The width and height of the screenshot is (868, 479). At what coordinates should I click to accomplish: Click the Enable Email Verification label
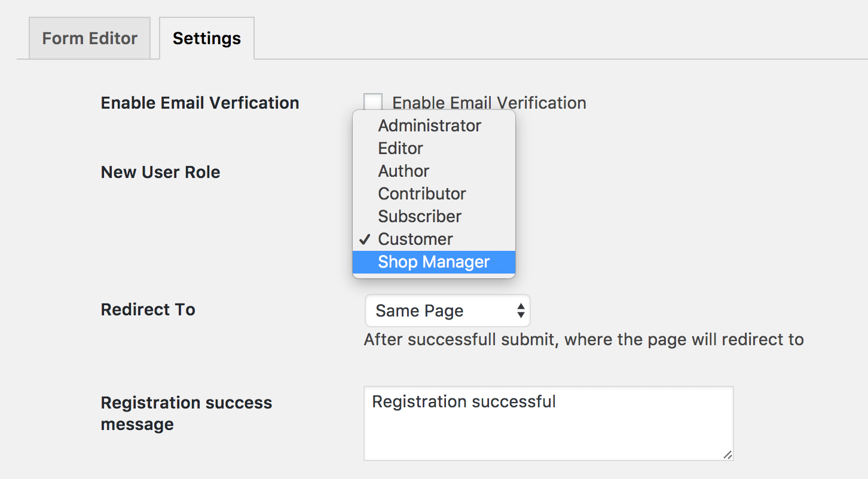(488, 102)
